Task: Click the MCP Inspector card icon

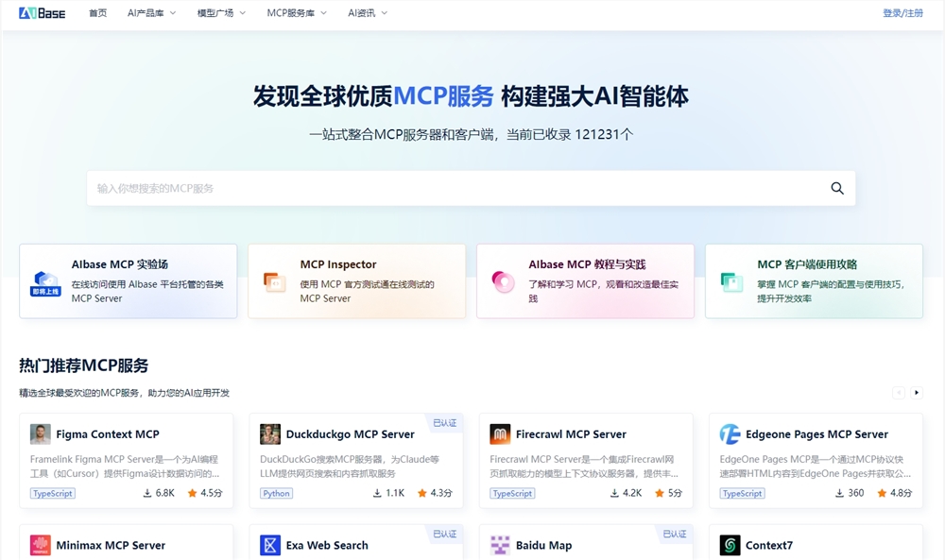Action: coord(272,282)
